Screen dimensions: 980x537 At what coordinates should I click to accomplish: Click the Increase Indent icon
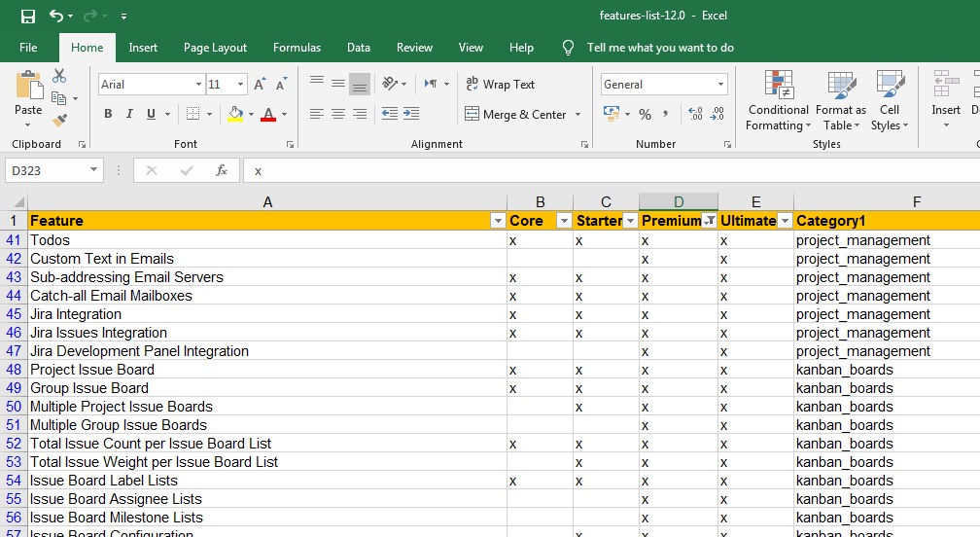[412, 114]
